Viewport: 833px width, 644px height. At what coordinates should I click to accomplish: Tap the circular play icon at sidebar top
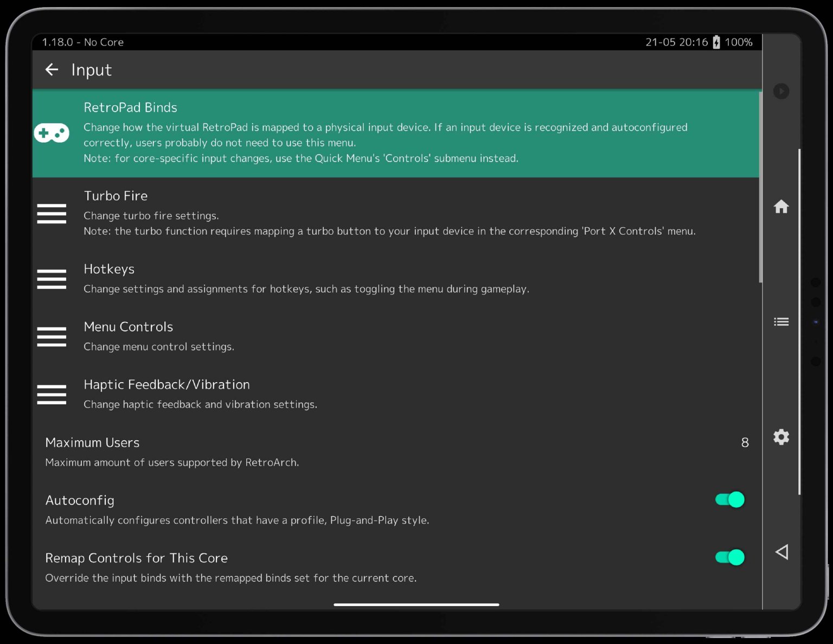781,91
